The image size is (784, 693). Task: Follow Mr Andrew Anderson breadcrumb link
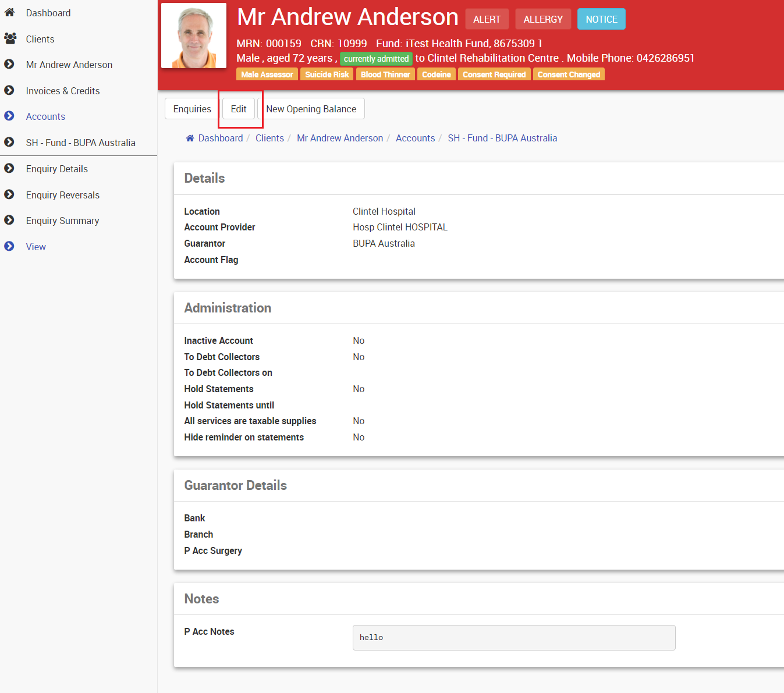tap(340, 138)
